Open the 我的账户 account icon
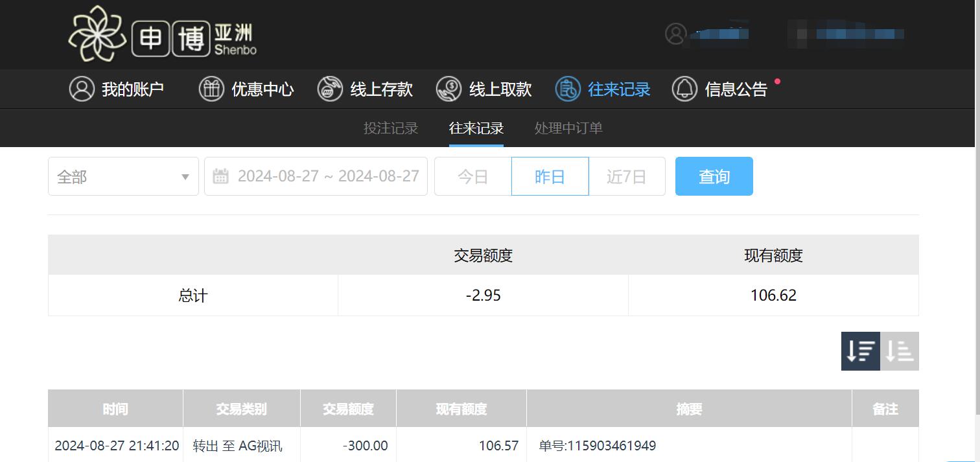 [x=81, y=89]
